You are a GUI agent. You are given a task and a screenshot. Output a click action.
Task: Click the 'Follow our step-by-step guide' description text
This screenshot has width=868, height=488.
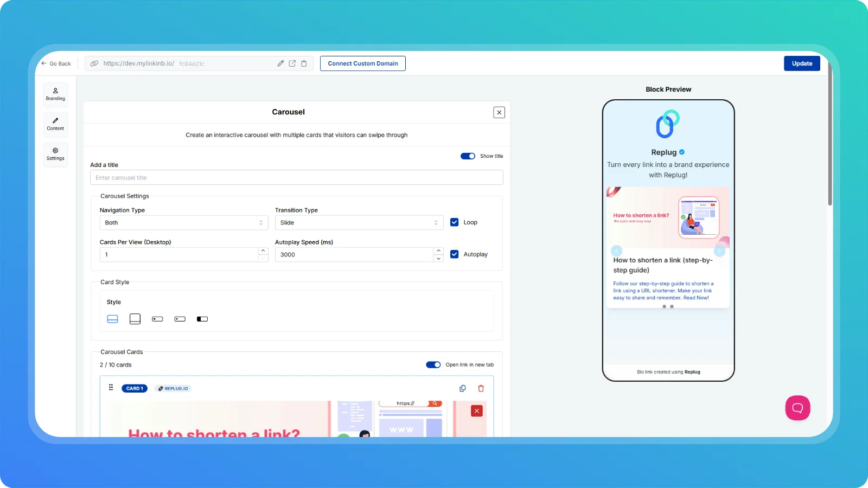click(x=663, y=291)
